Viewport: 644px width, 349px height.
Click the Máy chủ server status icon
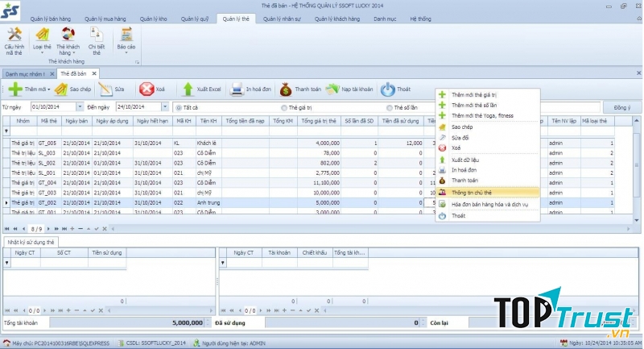tap(6, 343)
